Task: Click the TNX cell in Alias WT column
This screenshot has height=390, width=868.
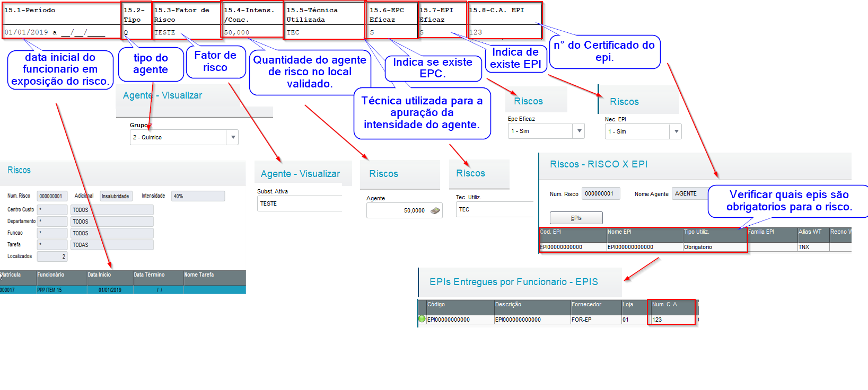Action: 813,247
